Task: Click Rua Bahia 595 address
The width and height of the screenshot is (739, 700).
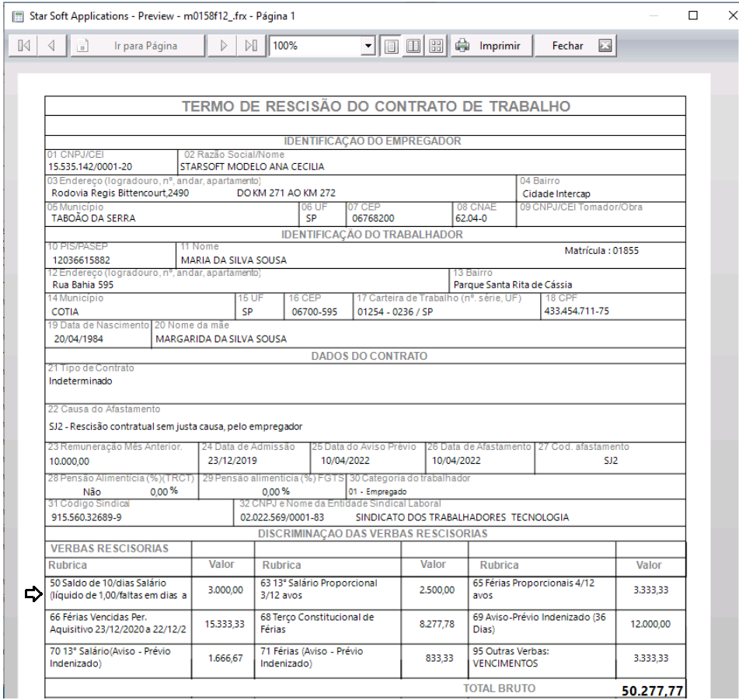Action: click(83, 285)
